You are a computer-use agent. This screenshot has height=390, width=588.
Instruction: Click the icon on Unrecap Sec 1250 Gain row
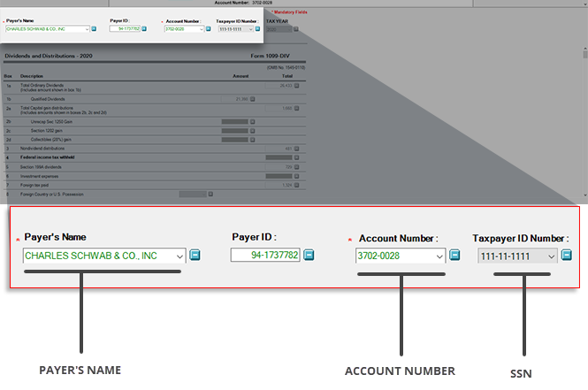[252, 121]
